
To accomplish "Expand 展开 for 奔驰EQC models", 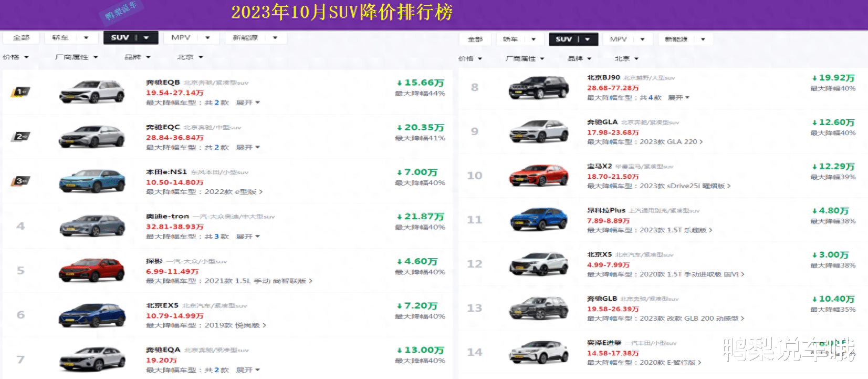I will [x=248, y=147].
